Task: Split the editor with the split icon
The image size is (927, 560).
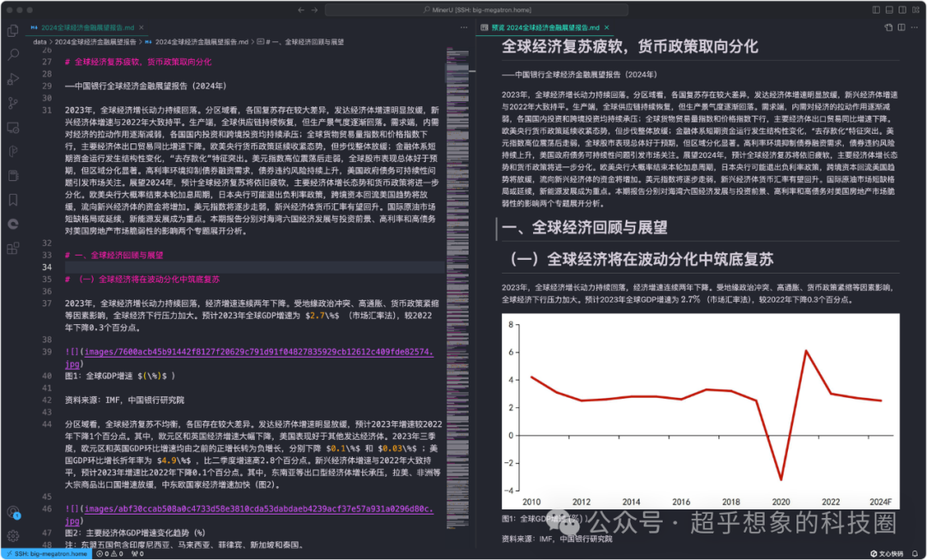Action: pos(900,27)
